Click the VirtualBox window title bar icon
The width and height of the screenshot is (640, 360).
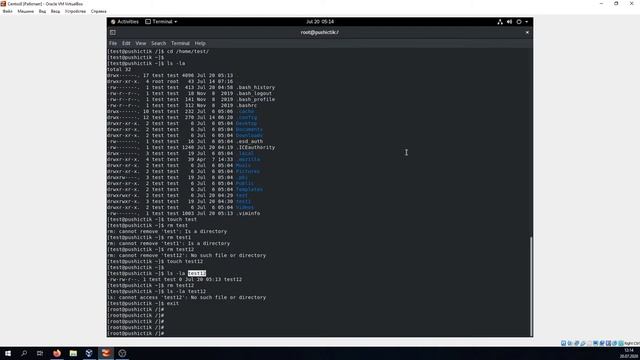click(x=3, y=4)
